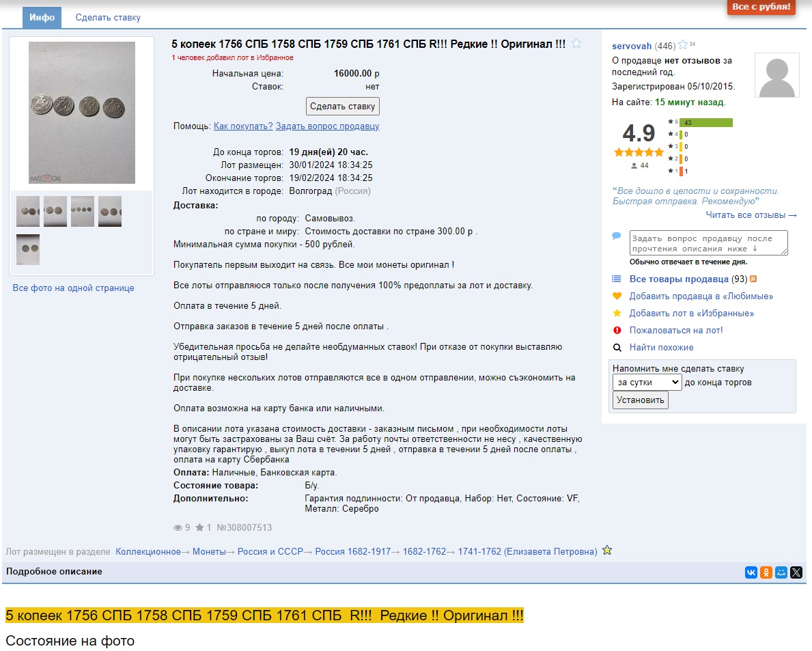Click in the seller question text field
The height and width of the screenshot is (651, 812).
pos(708,243)
